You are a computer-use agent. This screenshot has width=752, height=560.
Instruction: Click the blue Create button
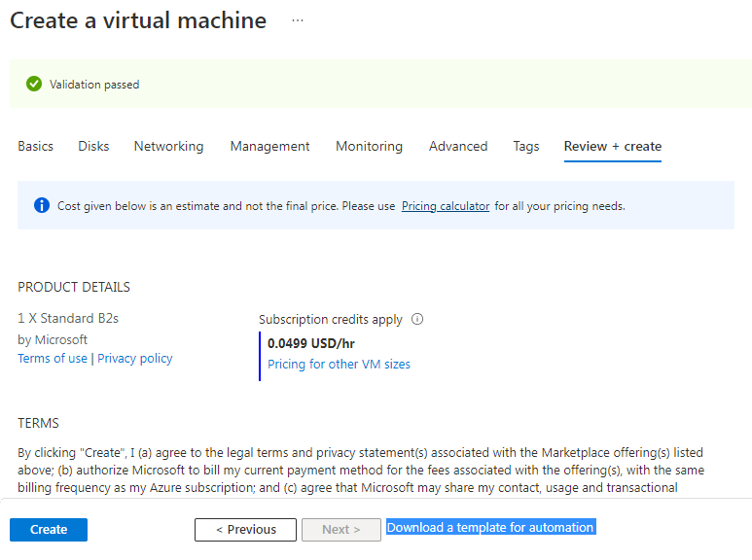[49, 529]
